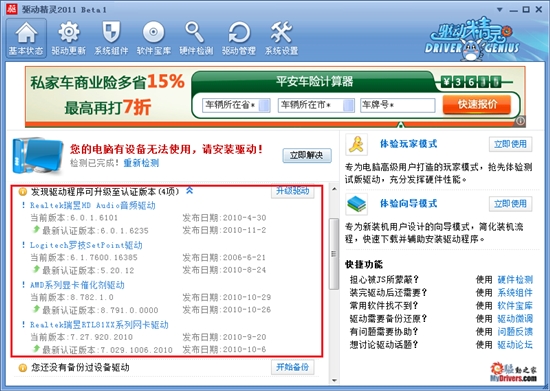Click green arrow beside 最新认证版本:6.0.1.6235

36,230
